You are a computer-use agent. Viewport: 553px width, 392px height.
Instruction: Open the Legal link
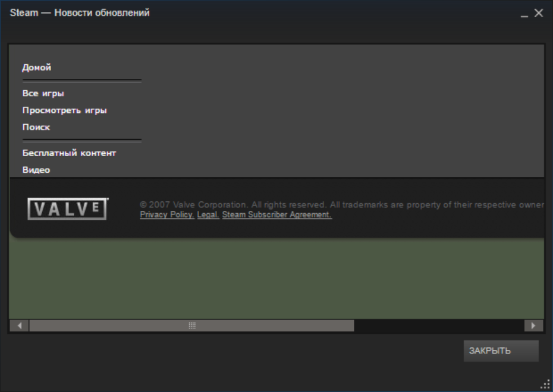pos(208,214)
